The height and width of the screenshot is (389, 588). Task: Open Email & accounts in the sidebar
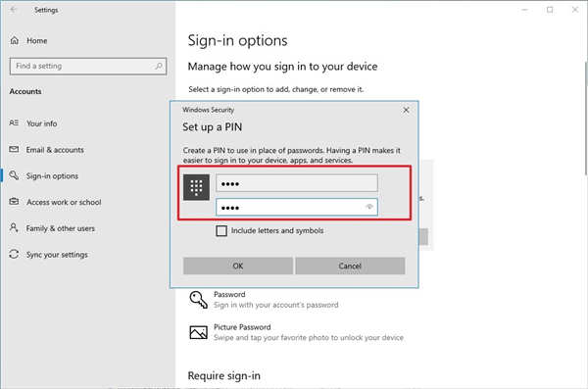click(55, 150)
